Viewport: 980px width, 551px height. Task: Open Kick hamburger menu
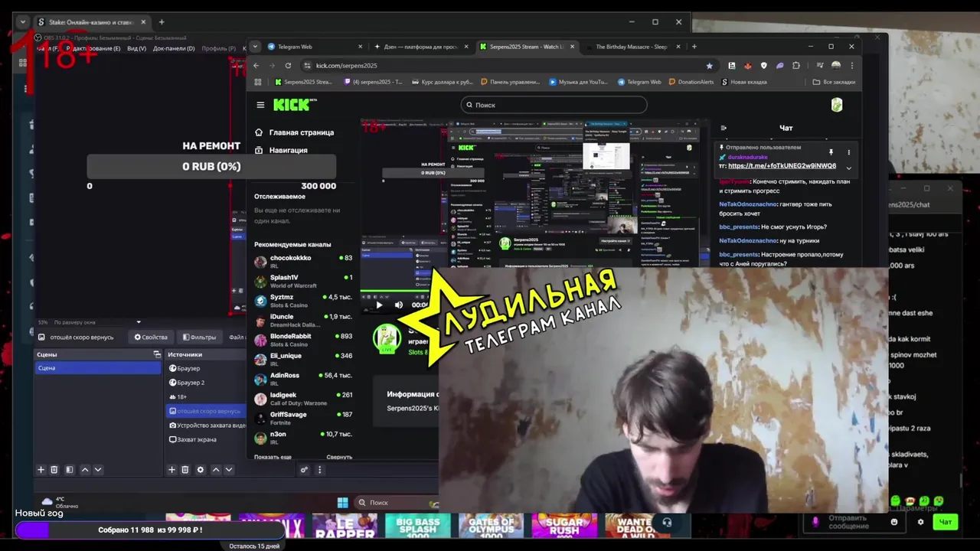click(x=260, y=106)
